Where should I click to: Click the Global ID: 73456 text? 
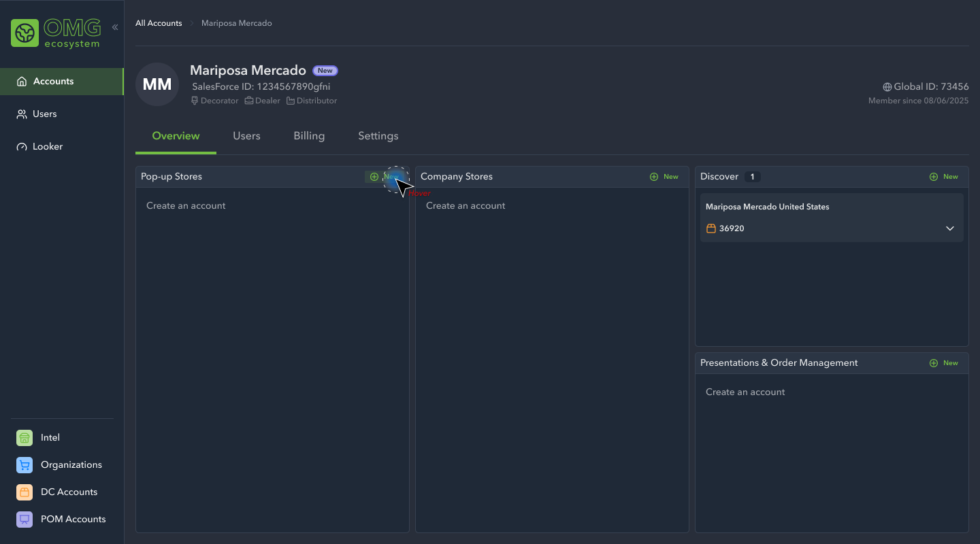coord(931,87)
